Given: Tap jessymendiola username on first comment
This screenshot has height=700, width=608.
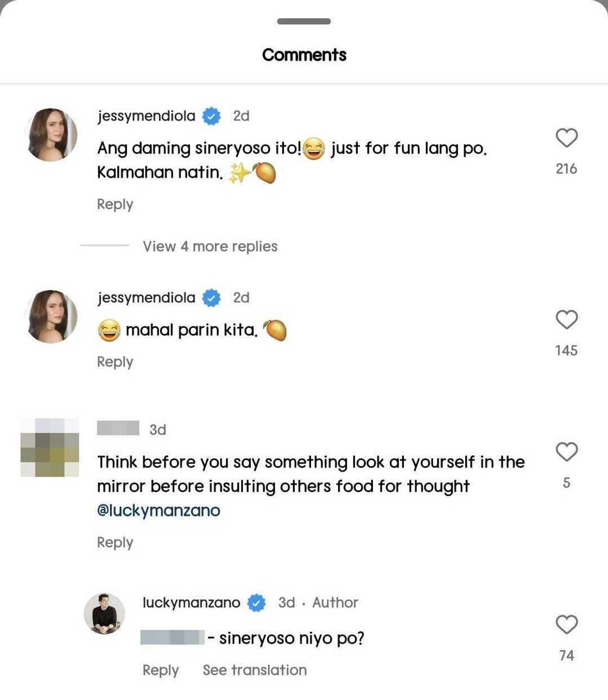Looking at the screenshot, I should click(146, 116).
